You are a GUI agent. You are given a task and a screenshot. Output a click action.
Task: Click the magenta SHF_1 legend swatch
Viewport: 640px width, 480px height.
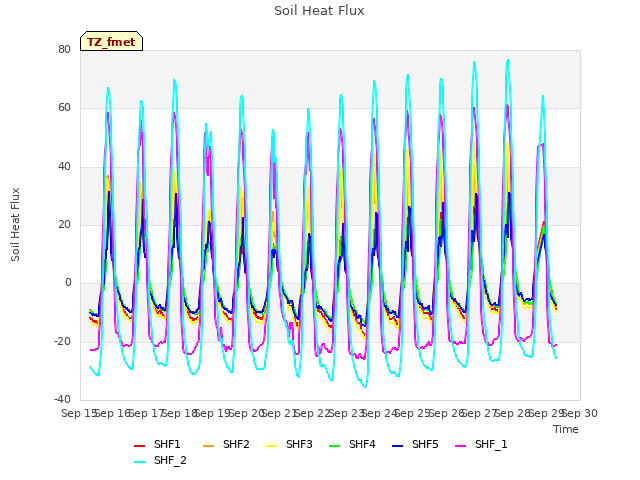[460, 446]
